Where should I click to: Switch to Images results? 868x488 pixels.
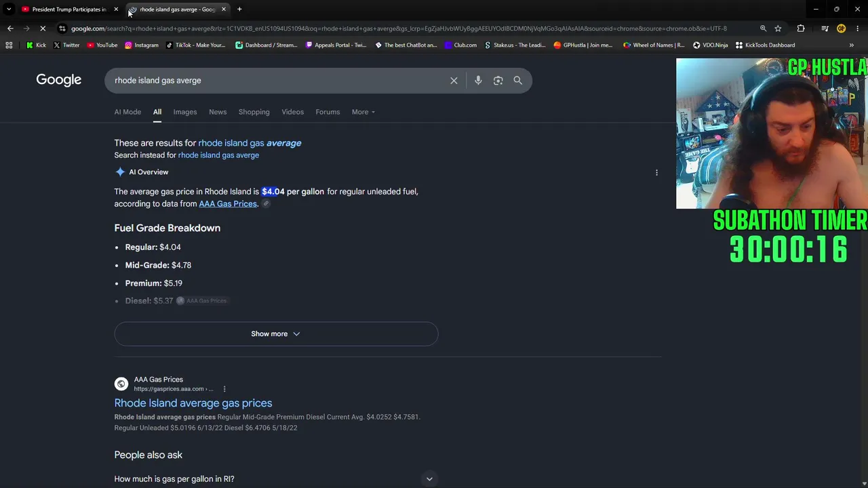(x=185, y=112)
